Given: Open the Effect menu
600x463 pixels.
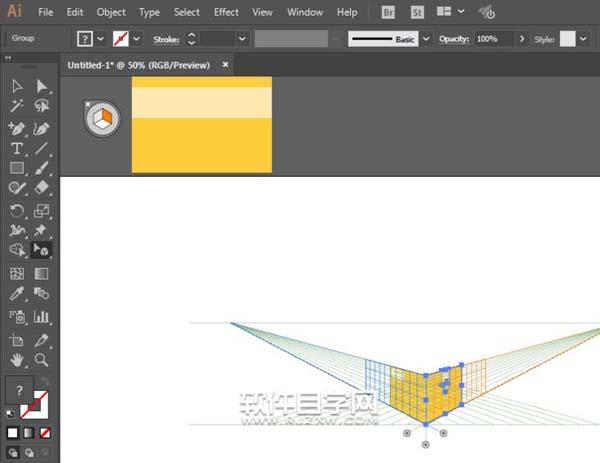Looking at the screenshot, I should point(226,12).
